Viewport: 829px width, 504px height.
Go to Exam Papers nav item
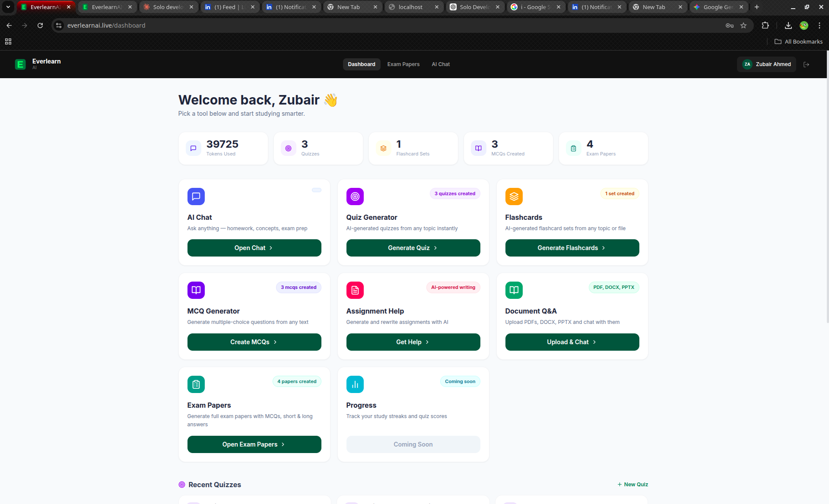[403, 64]
